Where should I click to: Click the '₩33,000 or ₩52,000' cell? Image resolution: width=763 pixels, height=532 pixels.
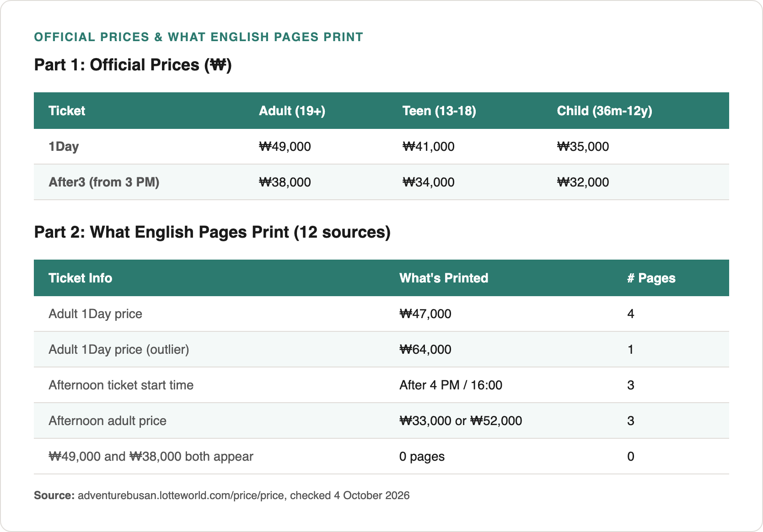coord(461,420)
